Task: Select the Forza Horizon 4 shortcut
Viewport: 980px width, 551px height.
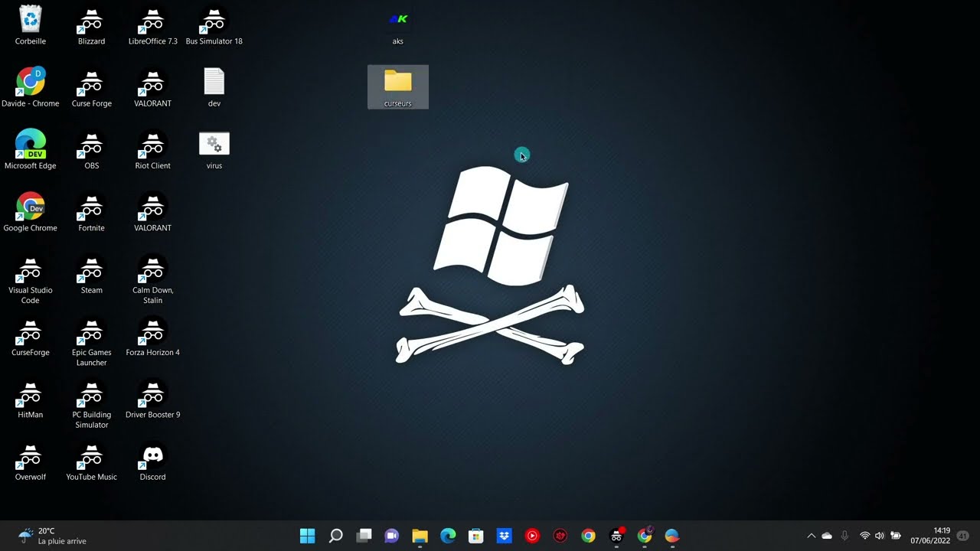Action: point(152,337)
